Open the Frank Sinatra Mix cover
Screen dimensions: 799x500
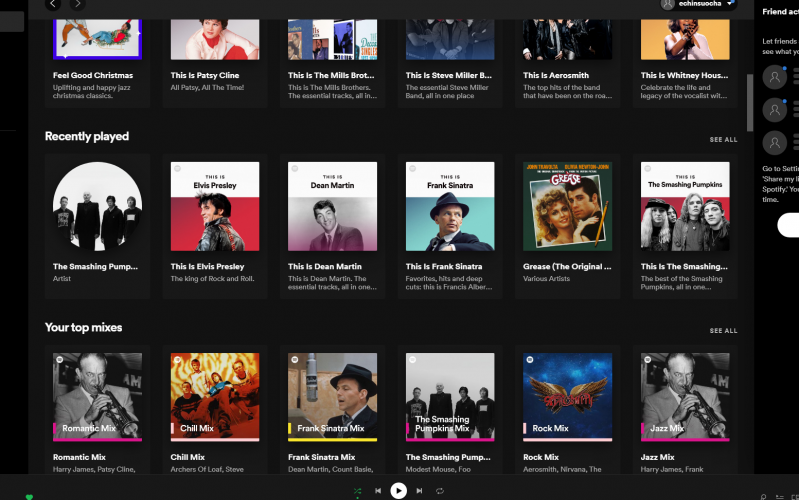[332, 397]
